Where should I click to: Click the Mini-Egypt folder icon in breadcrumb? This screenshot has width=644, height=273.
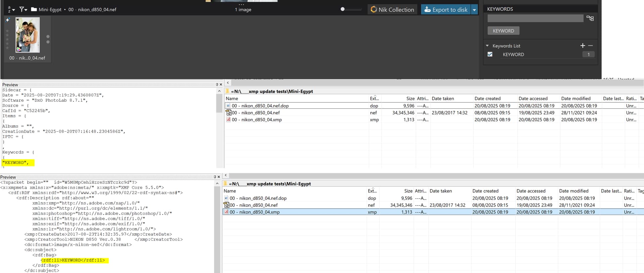click(34, 9)
